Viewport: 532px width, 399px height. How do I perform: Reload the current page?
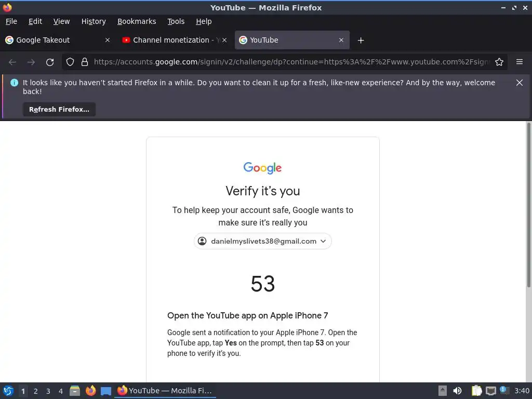click(50, 62)
